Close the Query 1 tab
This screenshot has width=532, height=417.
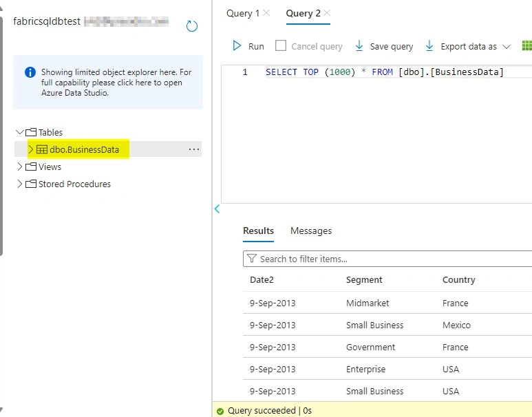pyautogui.click(x=266, y=13)
